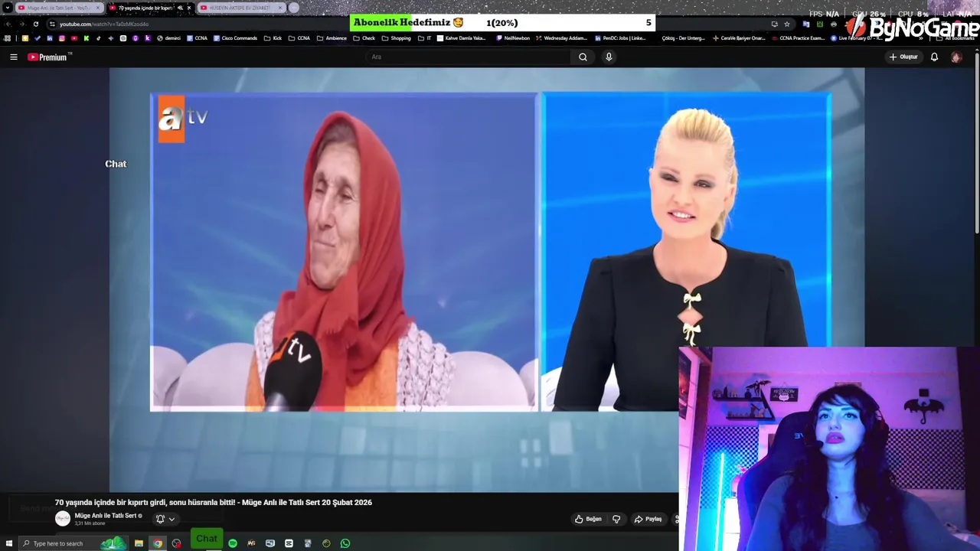This screenshot has width=980, height=551.
Task: Click the main video player frame
Action: [x=487, y=279]
